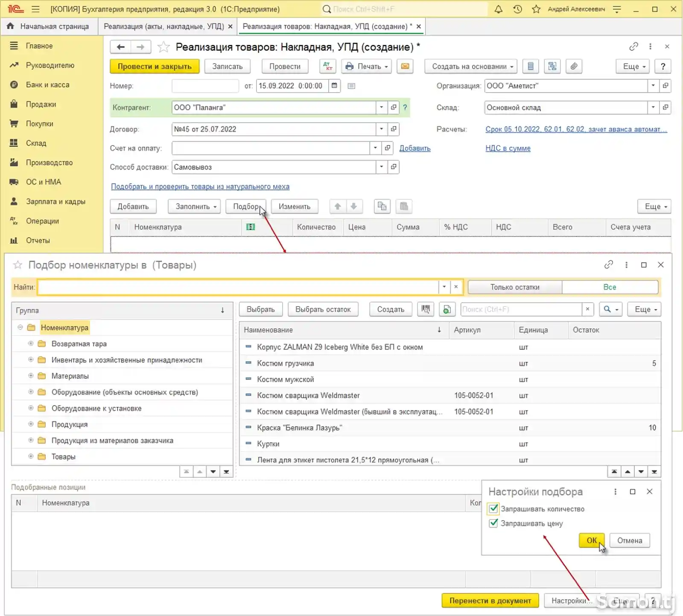This screenshot has height=616, width=683.
Task: Open the Продажи sidebar section
Action: click(x=41, y=104)
